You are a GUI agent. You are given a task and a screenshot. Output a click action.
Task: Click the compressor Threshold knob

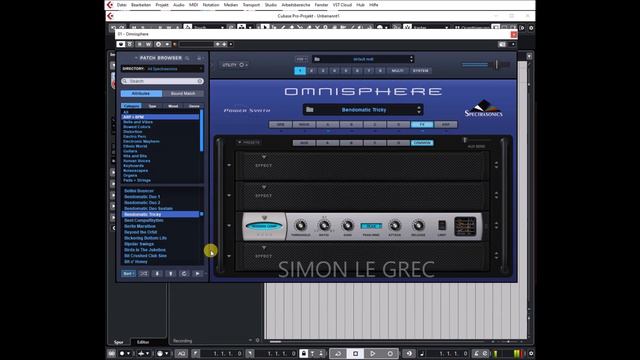300,225
